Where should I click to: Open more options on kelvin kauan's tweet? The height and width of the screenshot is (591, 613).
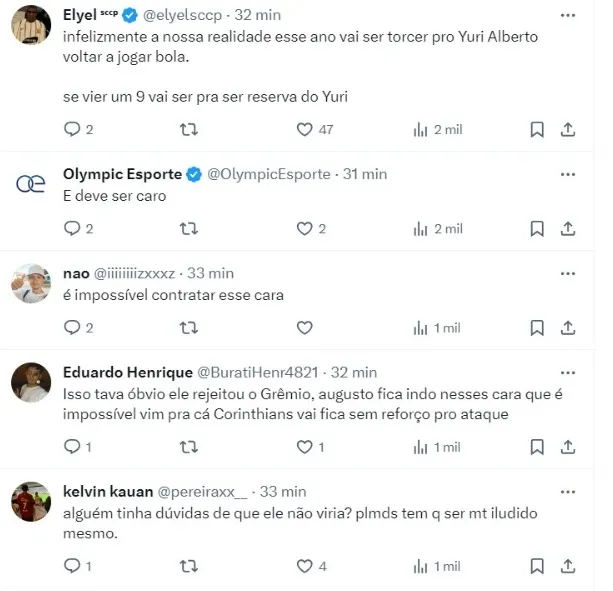[x=567, y=491]
